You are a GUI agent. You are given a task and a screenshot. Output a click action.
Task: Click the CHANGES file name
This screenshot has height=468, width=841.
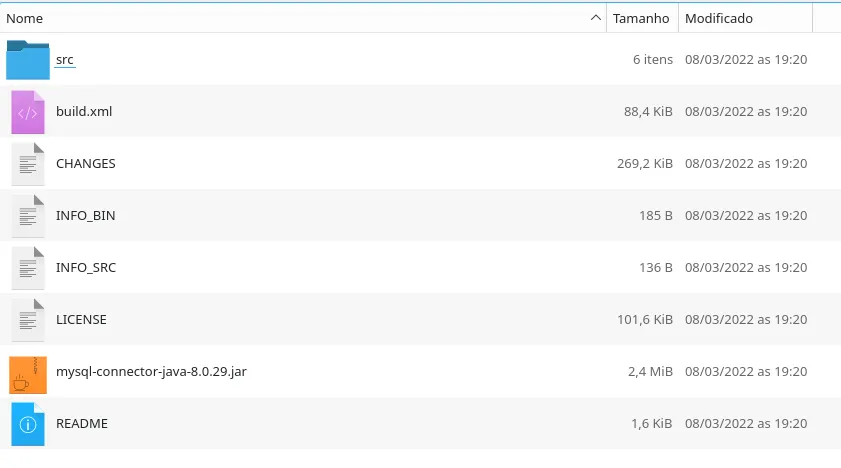pyautogui.click(x=86, y=164)
